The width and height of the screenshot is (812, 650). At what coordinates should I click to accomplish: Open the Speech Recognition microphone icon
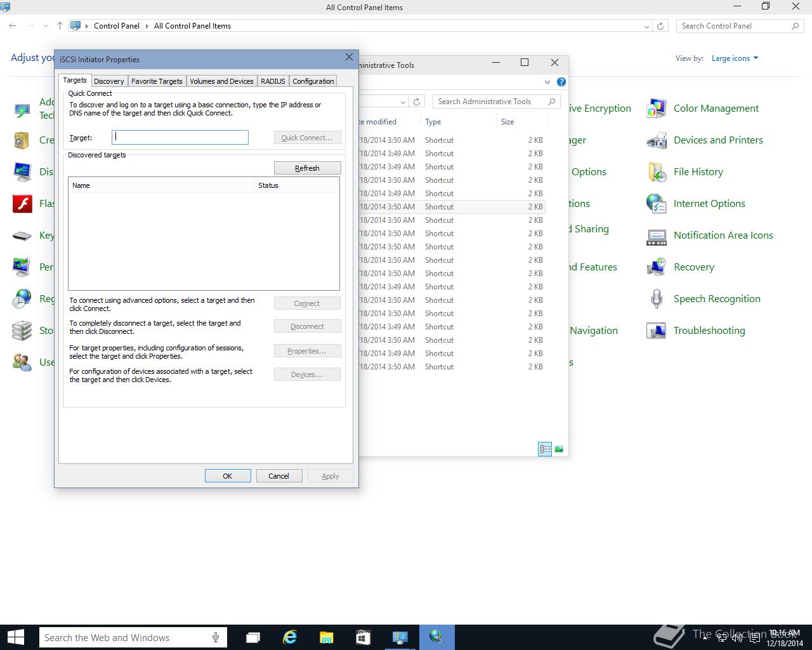[x=656, y=299]
